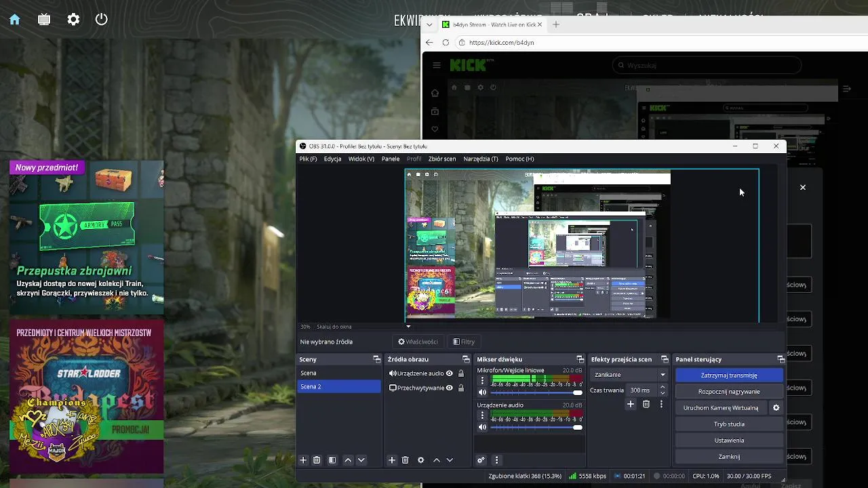
Task: Increase Czas trwania with the up arrow
Action: pos(663,387)
